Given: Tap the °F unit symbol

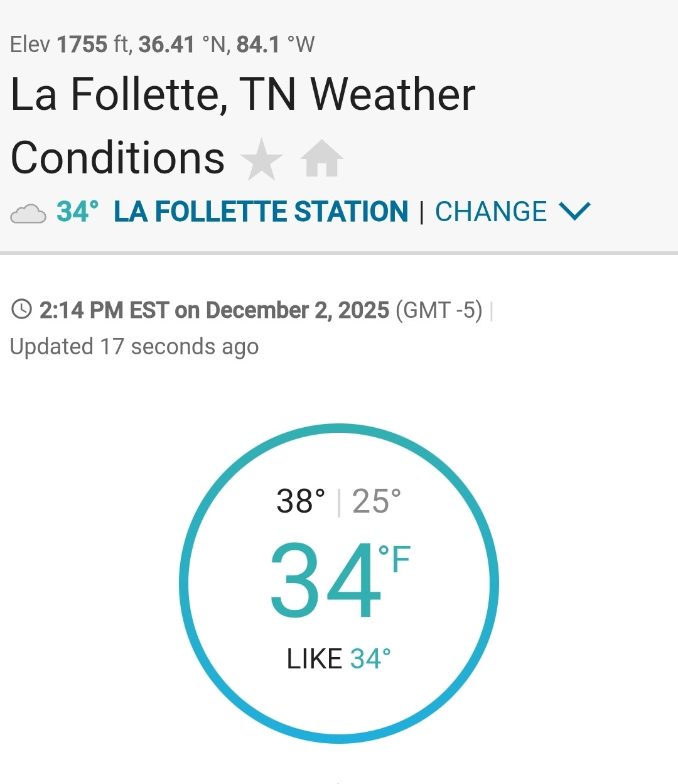Looking at the screenshot, I should coord(395,559).
